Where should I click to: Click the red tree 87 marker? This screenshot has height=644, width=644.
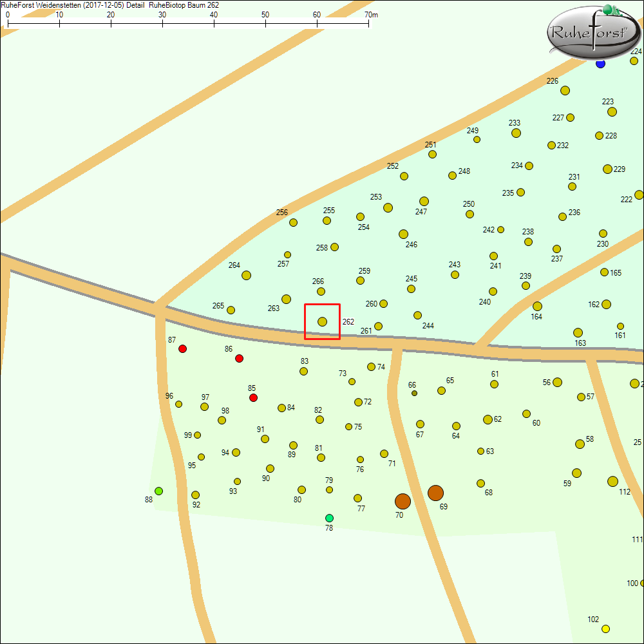(x=182, y=348)
